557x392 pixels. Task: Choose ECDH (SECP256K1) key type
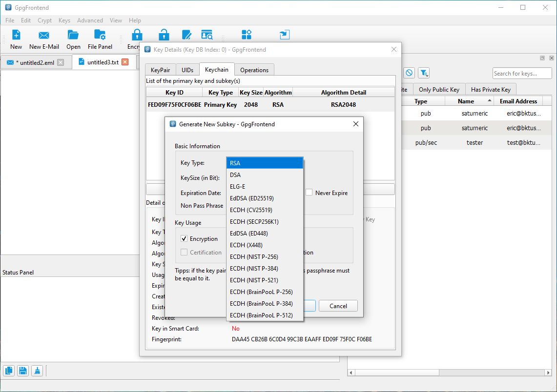click(x=265, y=222)
